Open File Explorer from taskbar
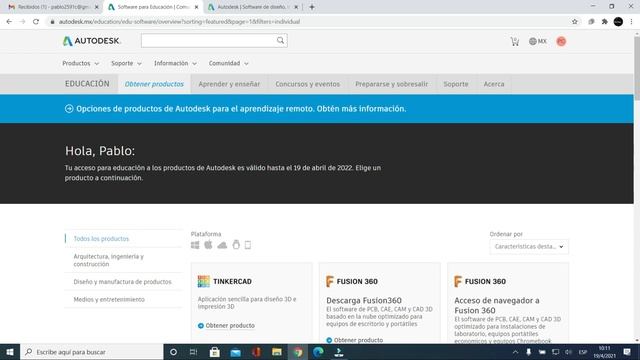 [x=277, y=352]
